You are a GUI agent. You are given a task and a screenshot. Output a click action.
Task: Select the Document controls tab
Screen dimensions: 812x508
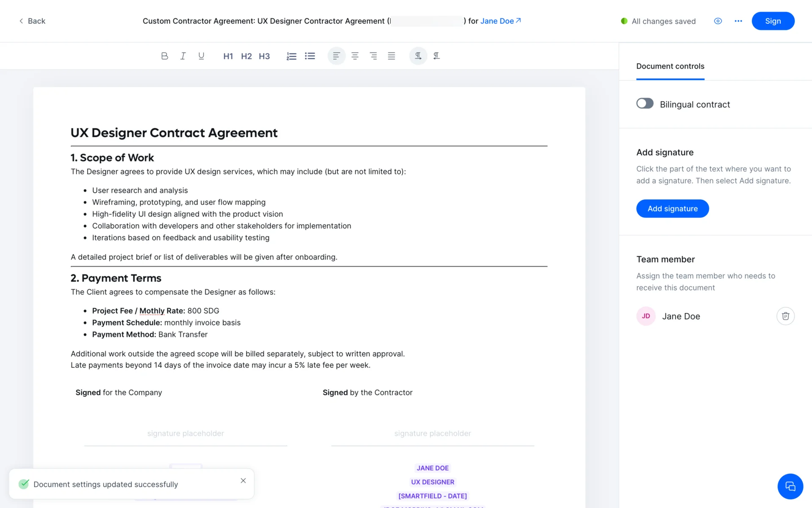coord(670,66)
